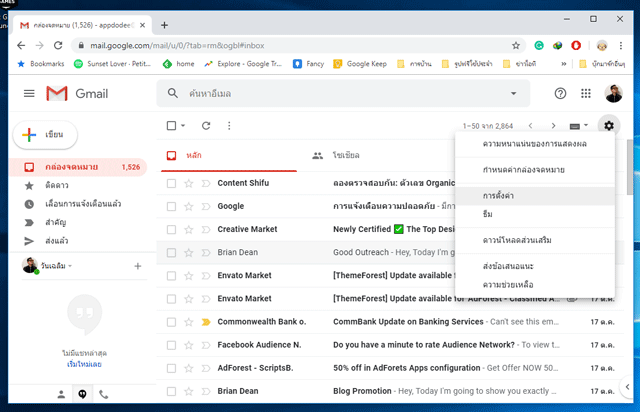640x412 pixels.
Task: Go to newer emails page arrow
Action: click(530, 125)
